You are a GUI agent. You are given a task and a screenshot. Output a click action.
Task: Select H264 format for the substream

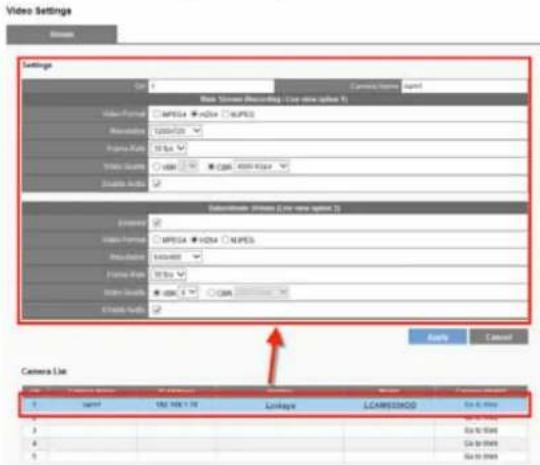point(195,240)
